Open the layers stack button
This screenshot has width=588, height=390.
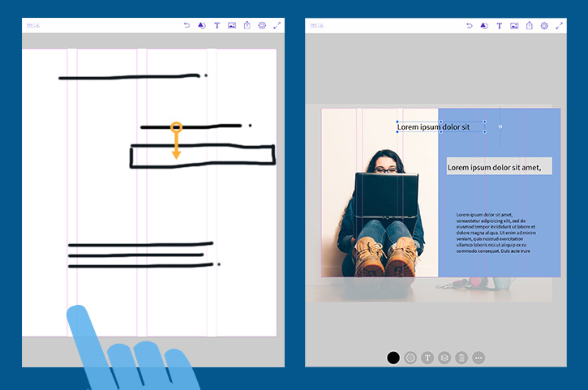click(x=444, y=358)
